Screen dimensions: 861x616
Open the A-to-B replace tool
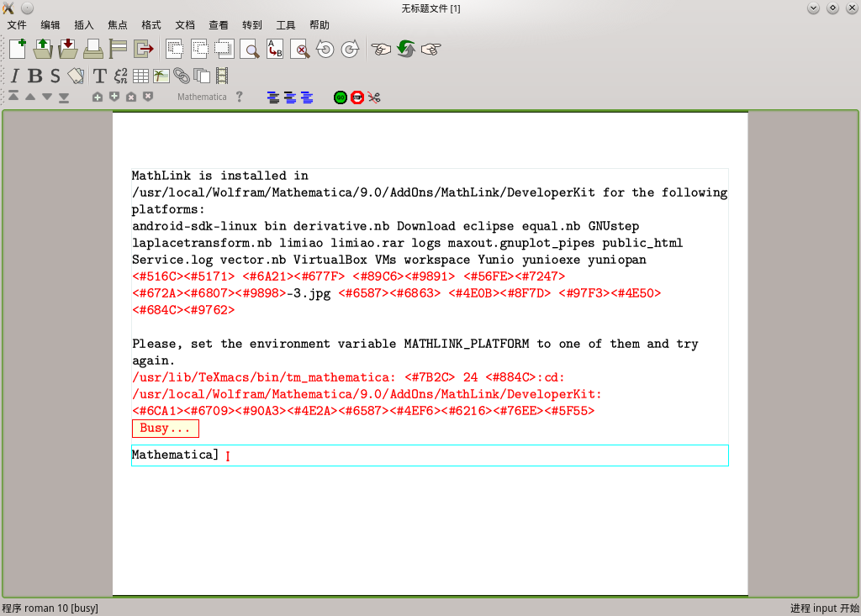tap(275, 49)
